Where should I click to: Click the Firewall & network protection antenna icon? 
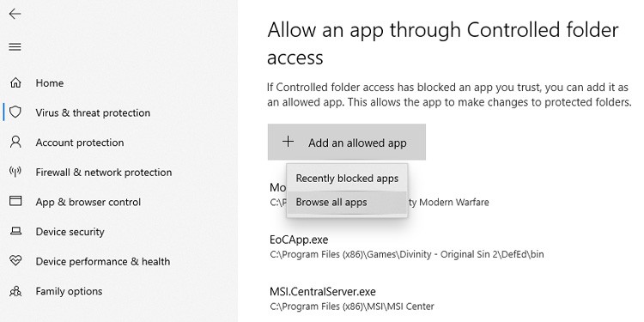pyautogui.click(x=15, y=172)
